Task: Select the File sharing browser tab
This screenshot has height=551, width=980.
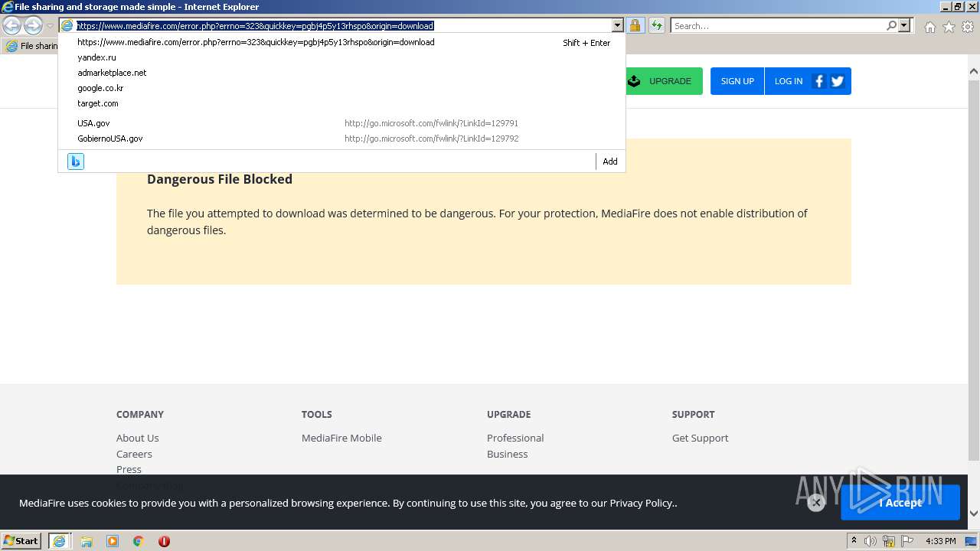Action: pos(31,46)
